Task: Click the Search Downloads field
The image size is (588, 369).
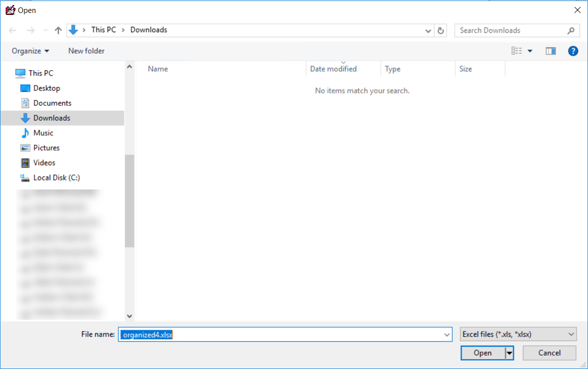Action: click(511, 30)
